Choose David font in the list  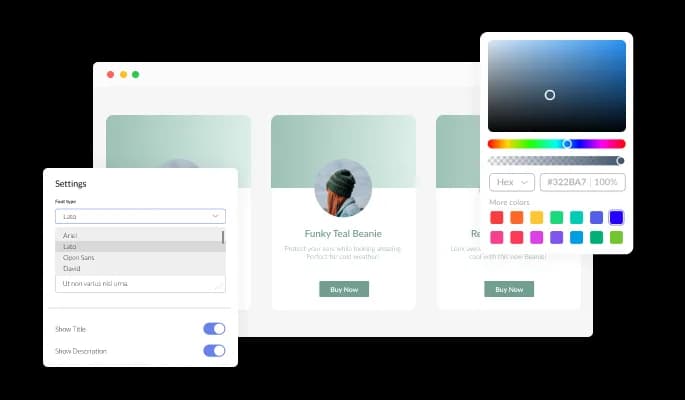72,268
